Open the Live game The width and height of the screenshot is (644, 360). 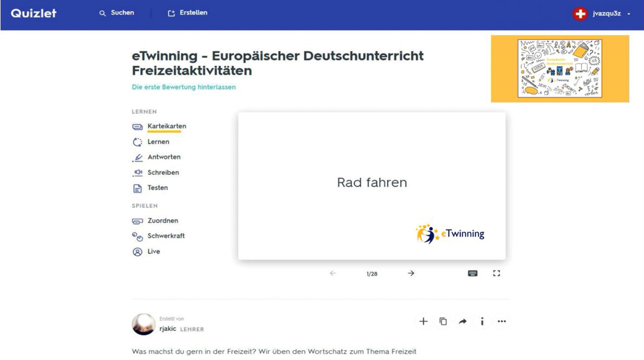click(154, 251)
